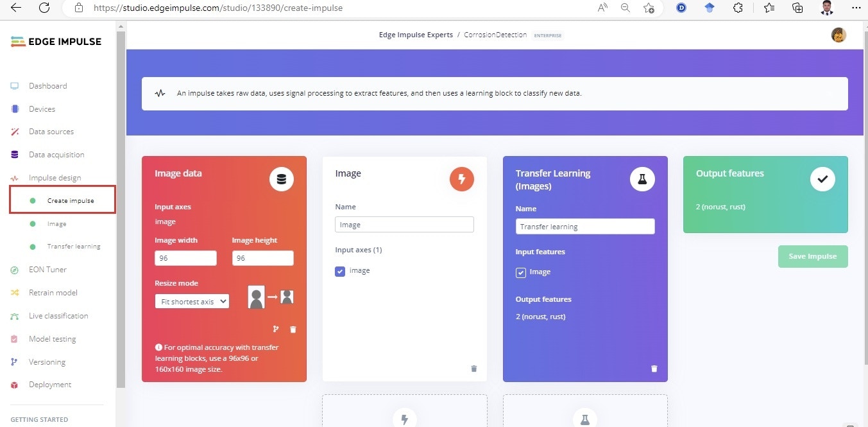The height and width of the screenshot is (427, 868).
Task: Expand Impulse design menu item
Action: click(55, 178)
